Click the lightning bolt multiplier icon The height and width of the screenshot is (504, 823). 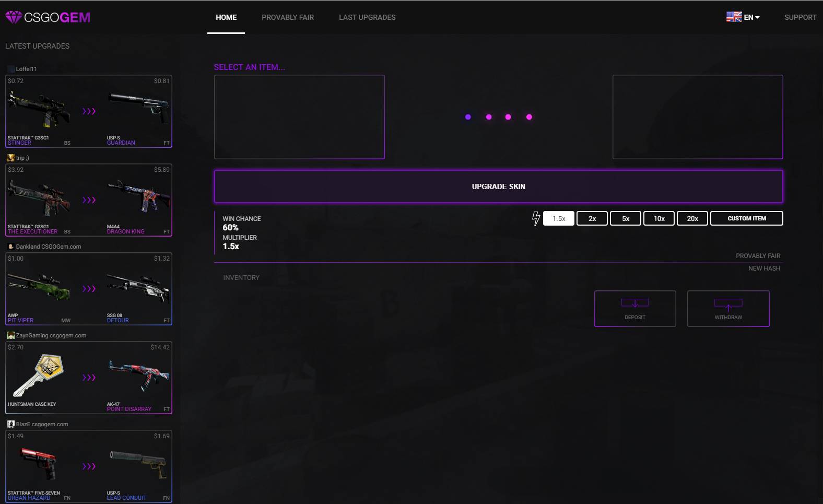tap(536, 218)
